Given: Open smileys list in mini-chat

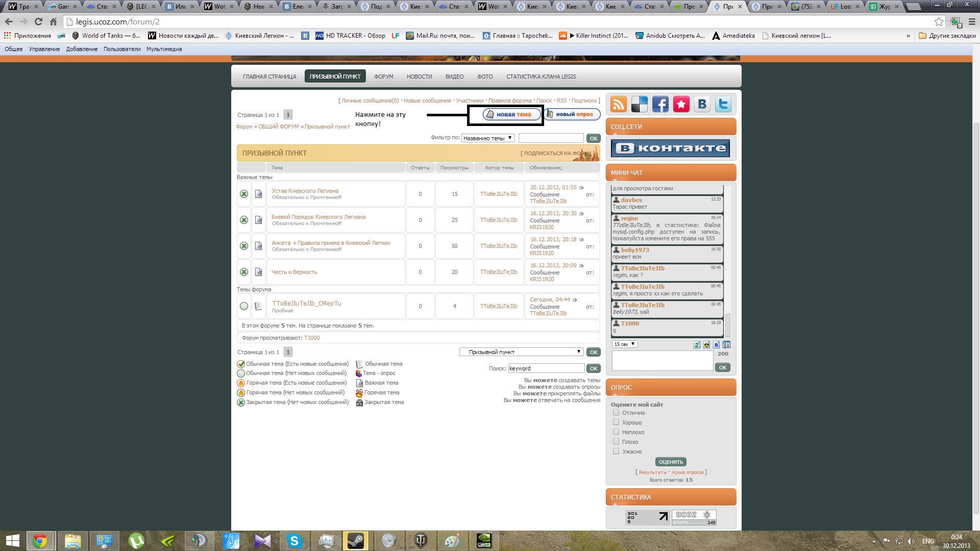Looking at the screenshot, I should (x=706, y=345).
